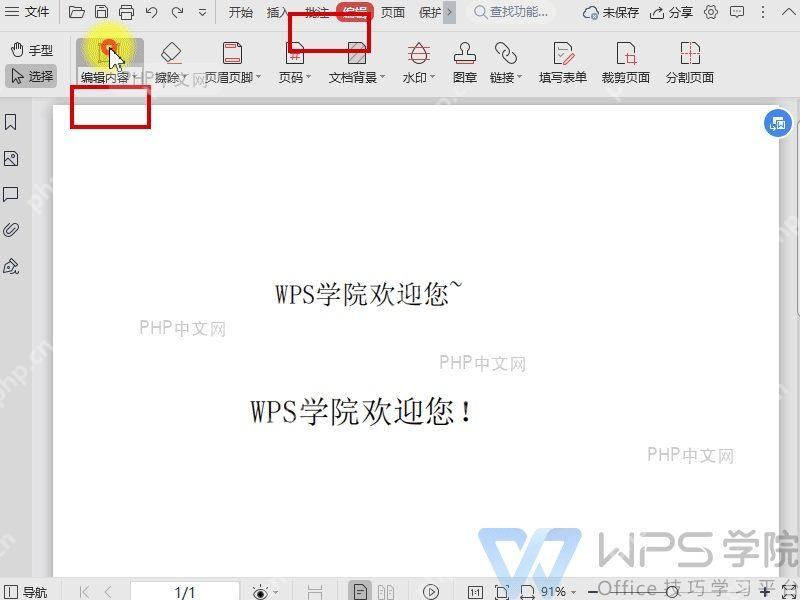The width and height of the screenshot is (800, 600).
Task: Open the 页码 dropdown arrow
Action: tap(308, 77)
